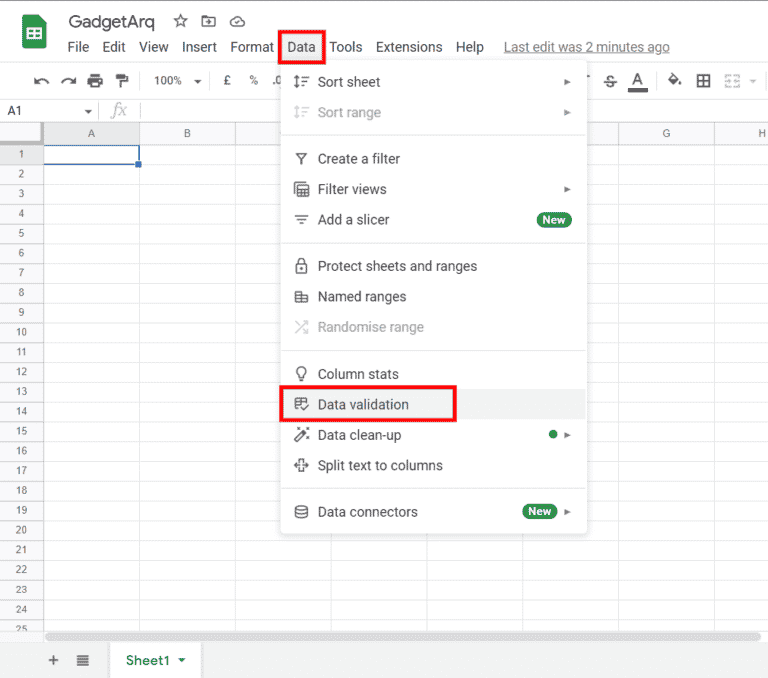Choose Named ranges
This screenshot has width=768, height=678.
pyautogui.click(x=434, y=296)
